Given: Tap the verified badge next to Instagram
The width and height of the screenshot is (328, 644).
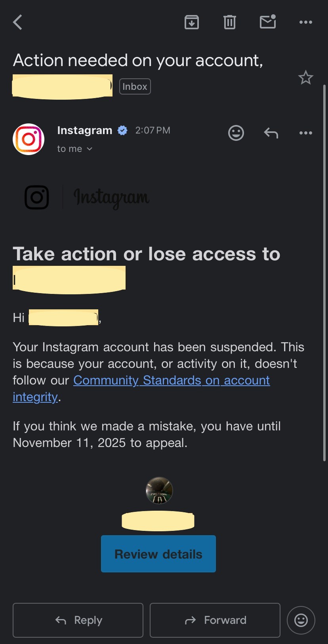Looking at the screenshot, I should pyautogui.click(x=123, y=130).
